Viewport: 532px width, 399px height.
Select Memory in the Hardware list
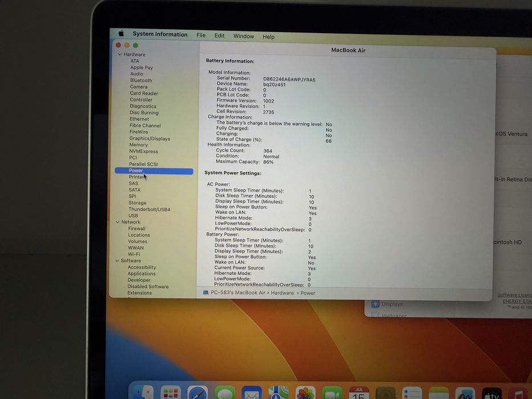click(x=138, y=145)
